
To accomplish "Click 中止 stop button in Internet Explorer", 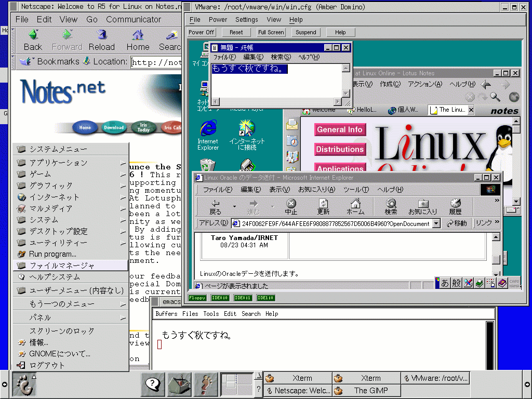I will [x=291, y=207].
